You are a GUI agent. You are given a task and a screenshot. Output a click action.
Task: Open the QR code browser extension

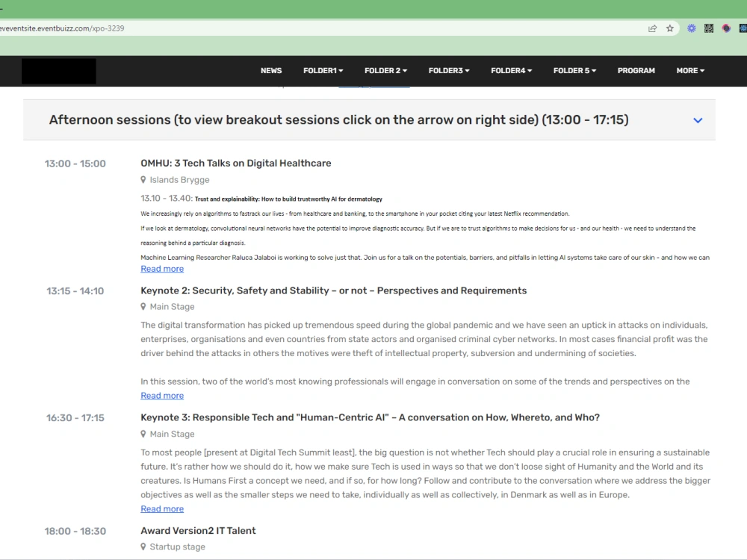709,28
